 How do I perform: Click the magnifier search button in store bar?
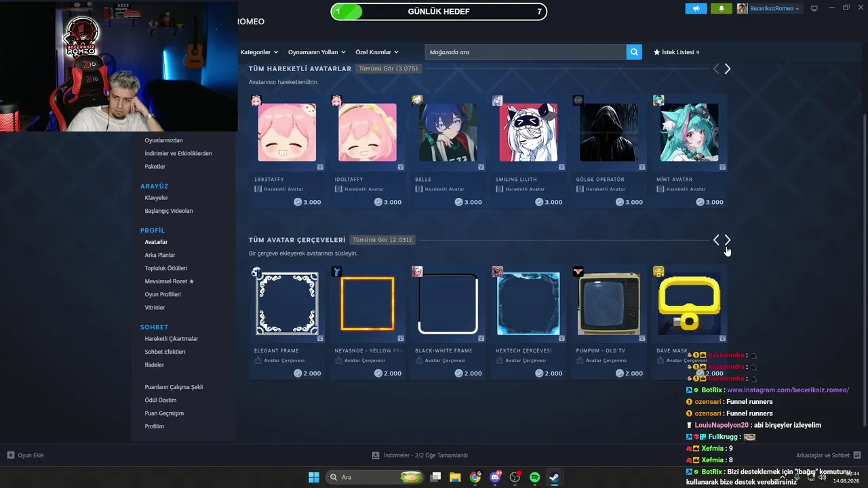coord(634,52)
